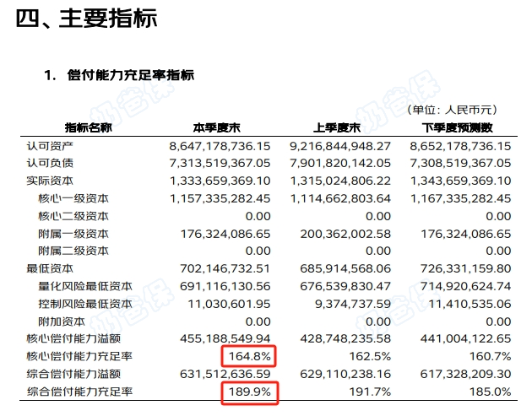
Task: Select the column header 指标名称
Action: tap(88, 127)
